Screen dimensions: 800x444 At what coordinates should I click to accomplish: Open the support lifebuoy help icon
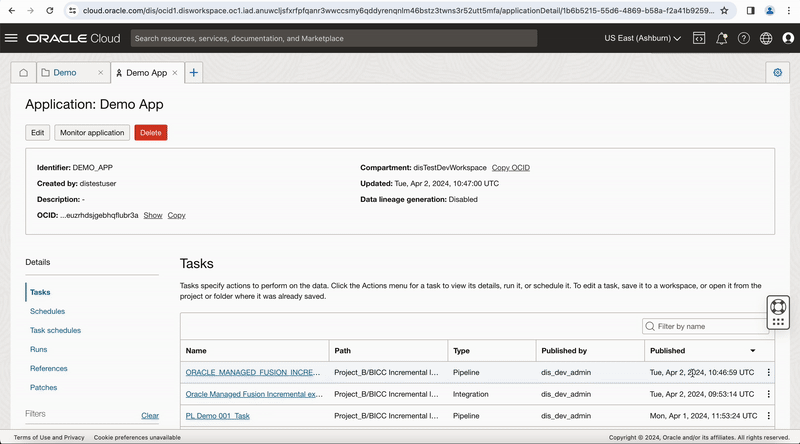[778, 307]
